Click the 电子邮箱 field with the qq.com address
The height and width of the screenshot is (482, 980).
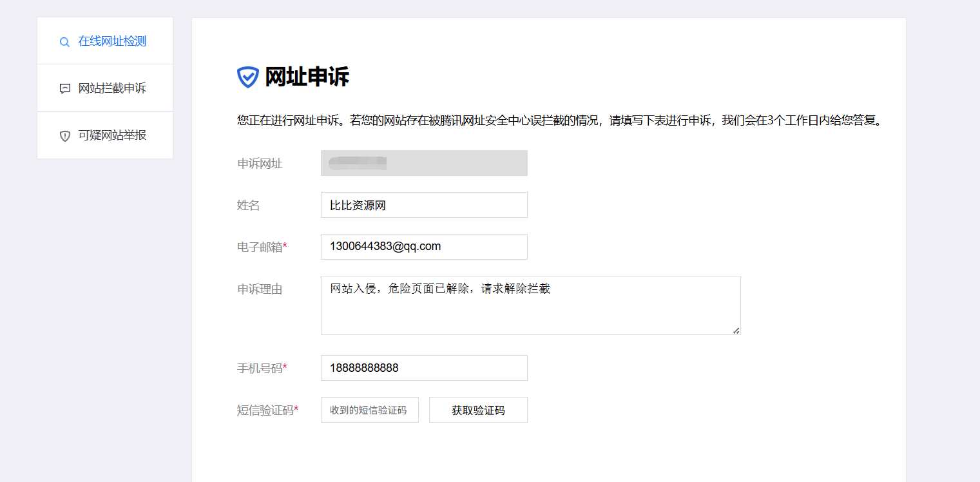424,247
